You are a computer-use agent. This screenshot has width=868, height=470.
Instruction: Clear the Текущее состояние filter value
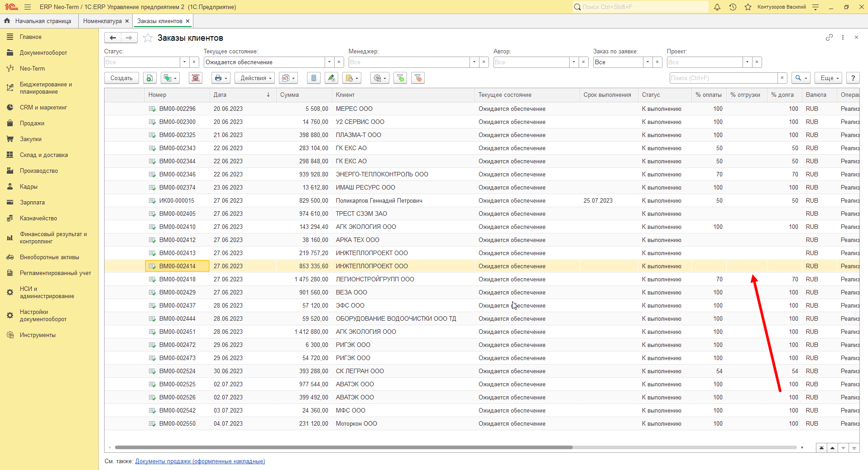pyautogui.click(x=339, y=62)
